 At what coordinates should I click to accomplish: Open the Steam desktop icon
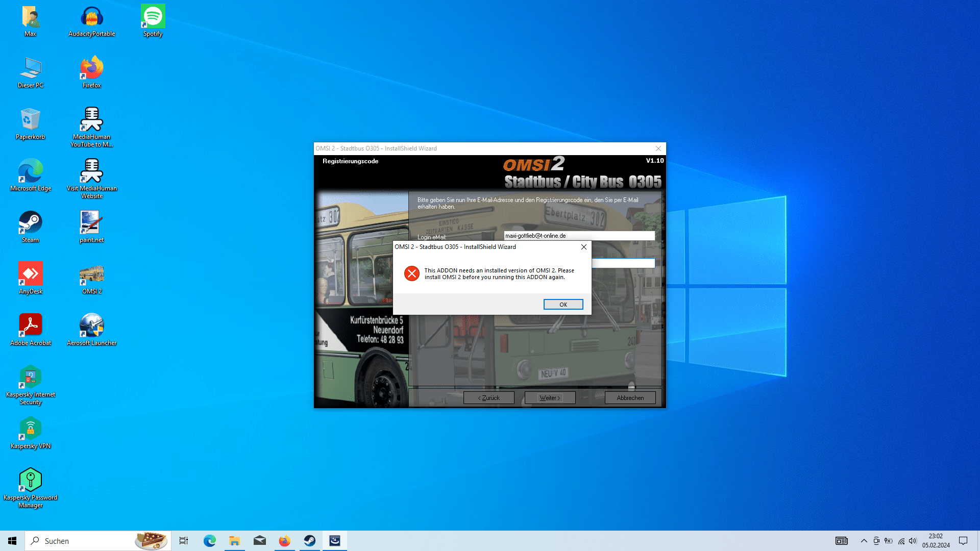point(31,223)
